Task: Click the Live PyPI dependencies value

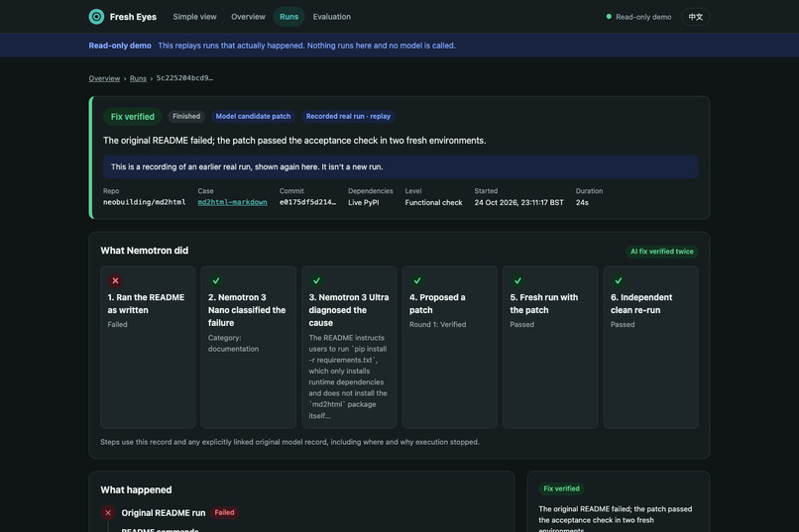Action: [364, 203]
